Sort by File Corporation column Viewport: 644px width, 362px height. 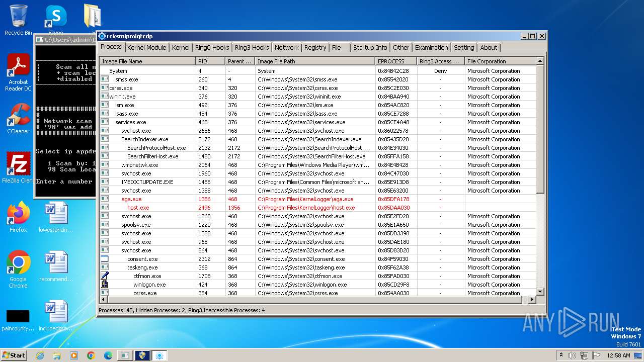(x=500, y=61)
